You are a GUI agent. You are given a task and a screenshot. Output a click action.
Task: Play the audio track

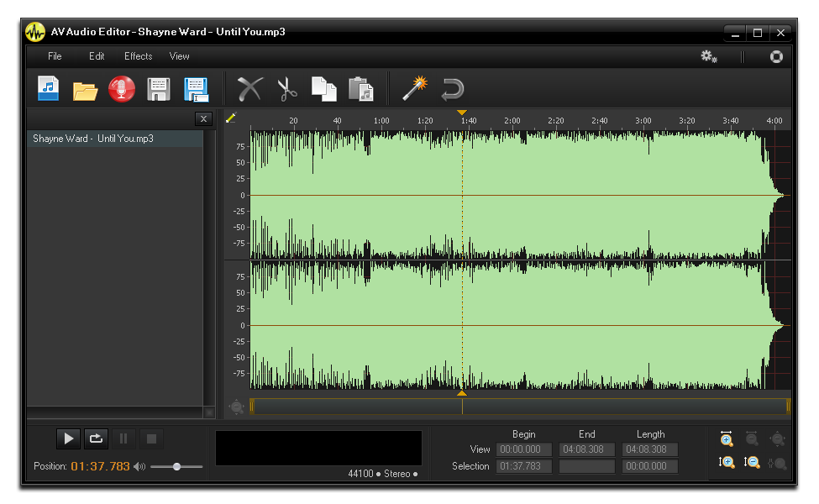(x=68, y=438)
